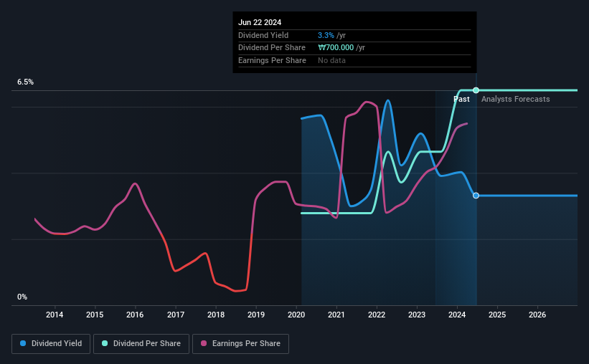Click the 'Past' region label

pyautogui.click(x=461, y=99)
